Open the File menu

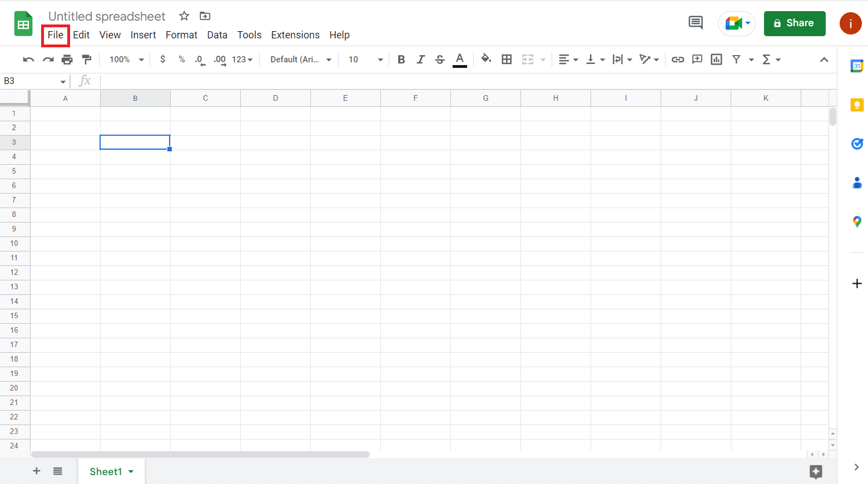click(56, 35)
